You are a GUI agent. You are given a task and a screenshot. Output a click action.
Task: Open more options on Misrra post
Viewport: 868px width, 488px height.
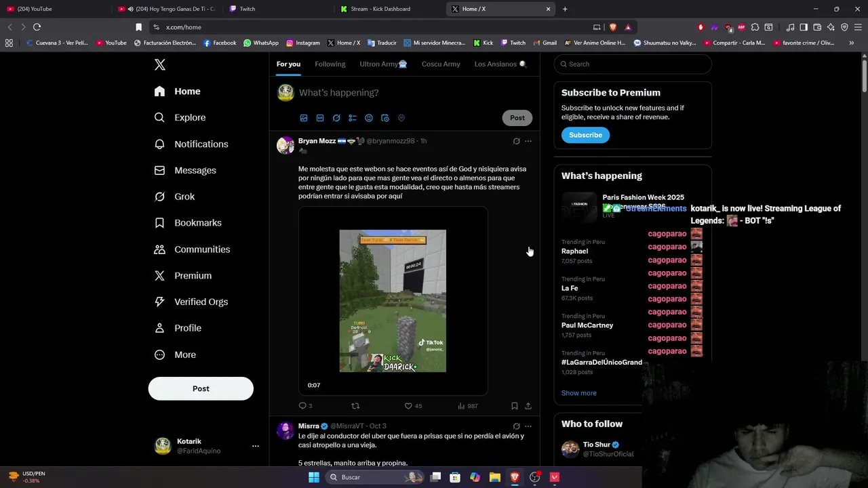click(x=528, y=426)
